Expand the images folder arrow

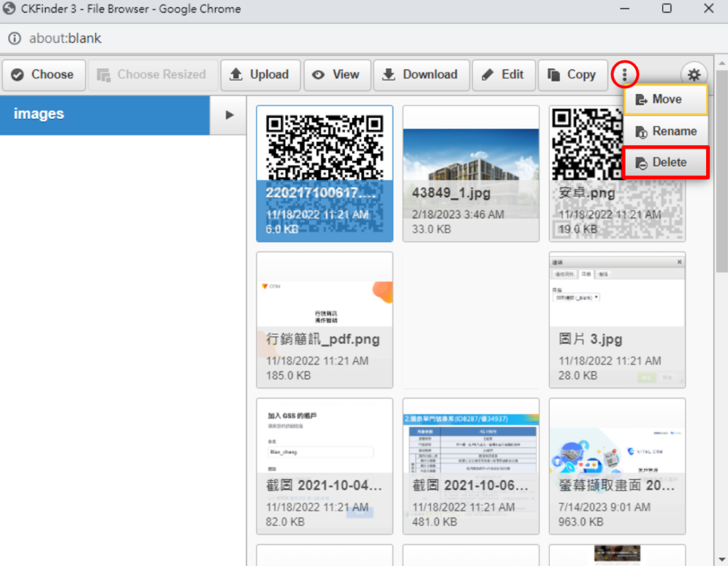[229, 114]
